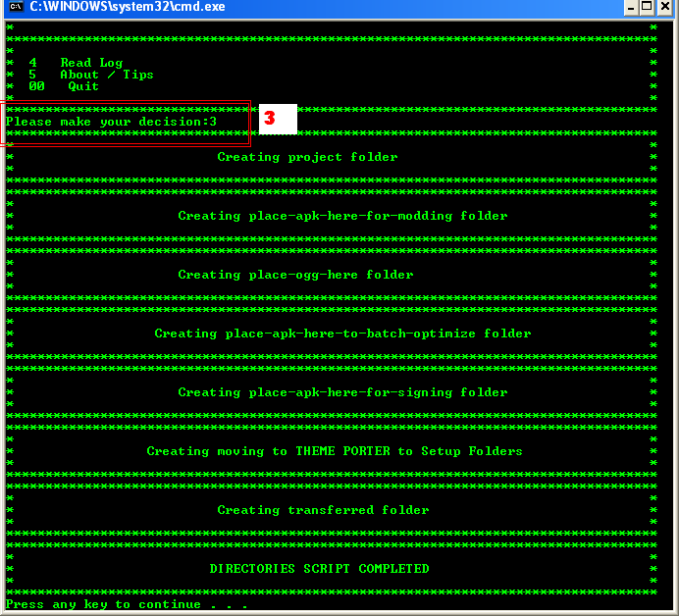This screenshot has height=616, width=679.
Task: Click the 'THEME PORTER to Setup Folders' line
Action: [335, 451]
